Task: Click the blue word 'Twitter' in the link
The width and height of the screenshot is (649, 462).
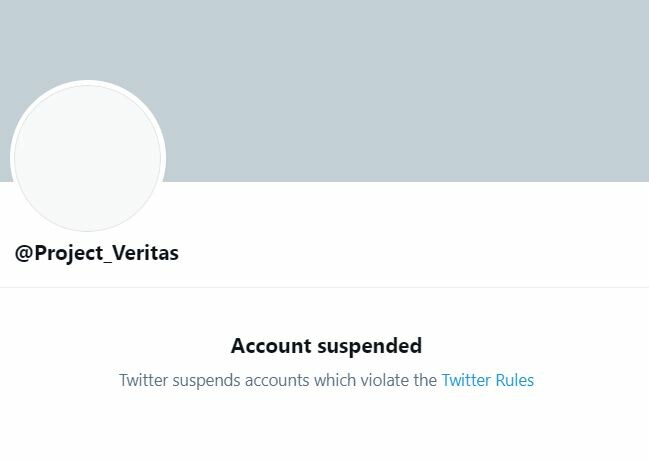Action: pyautogui.click(x=466, y=380)
